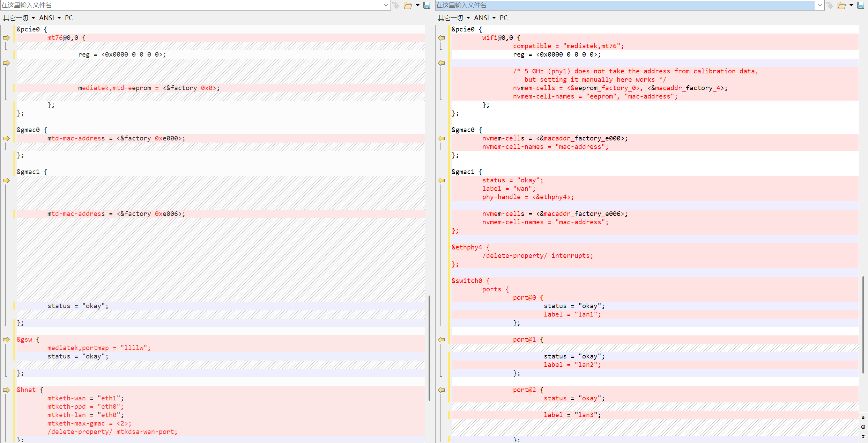Click left line '/delete-property/ mtkdsa-wan-port;'
This screenshot has height=443, width=868.
[112, 432]
